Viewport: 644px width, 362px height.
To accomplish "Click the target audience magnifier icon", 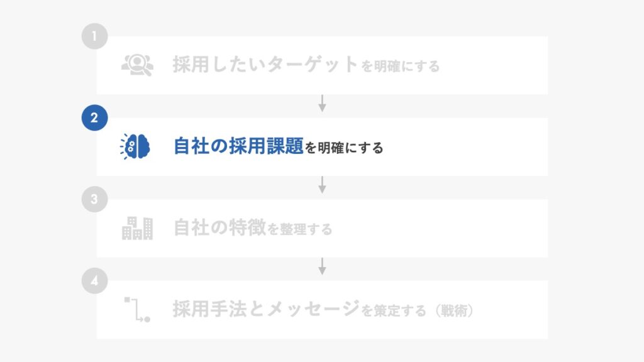I will click(x=136, y=65).
